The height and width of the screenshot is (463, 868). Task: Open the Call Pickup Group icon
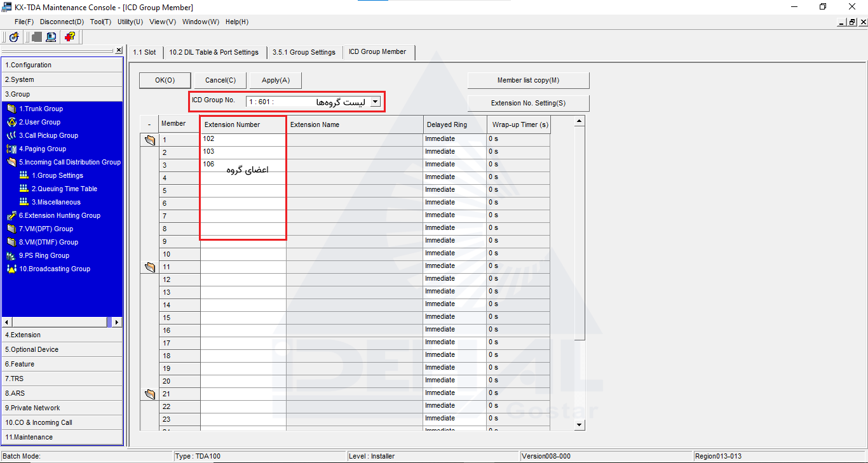coord(11,135)
